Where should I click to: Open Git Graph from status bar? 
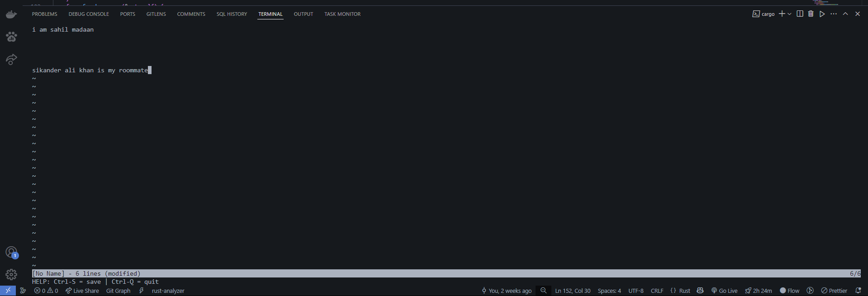[x=118, y=291]
